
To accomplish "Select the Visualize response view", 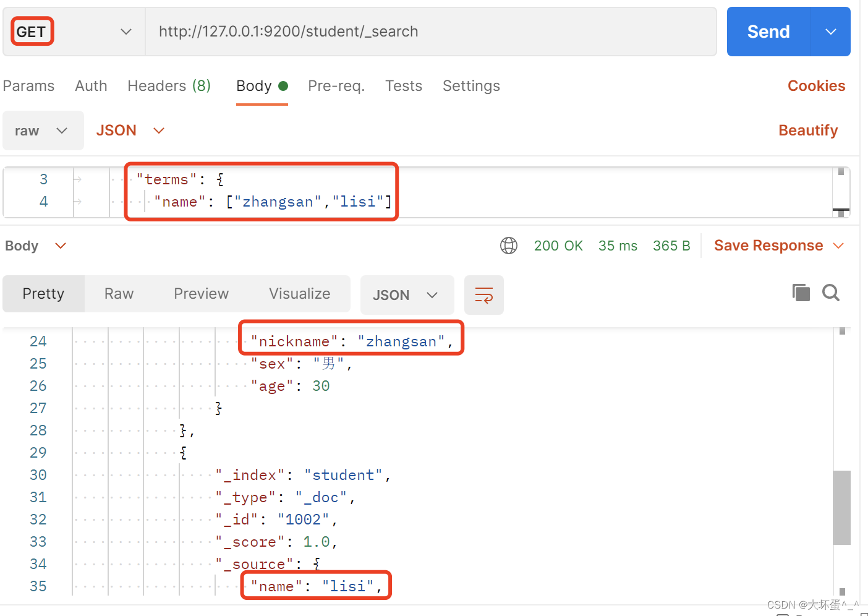I will click(x=299, y=294).
